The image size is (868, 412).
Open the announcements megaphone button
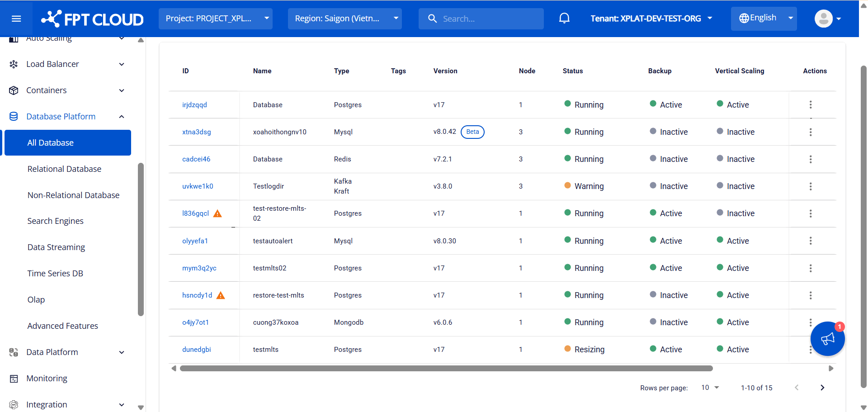[x=827, y=339]
